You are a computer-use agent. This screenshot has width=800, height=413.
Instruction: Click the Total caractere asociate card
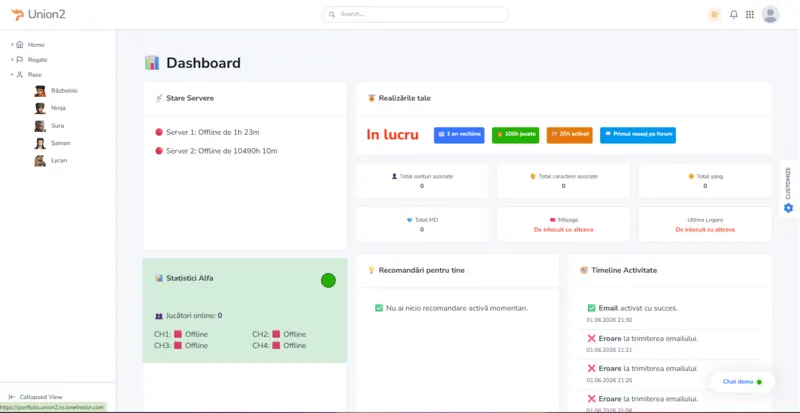(x=563, y=181)
